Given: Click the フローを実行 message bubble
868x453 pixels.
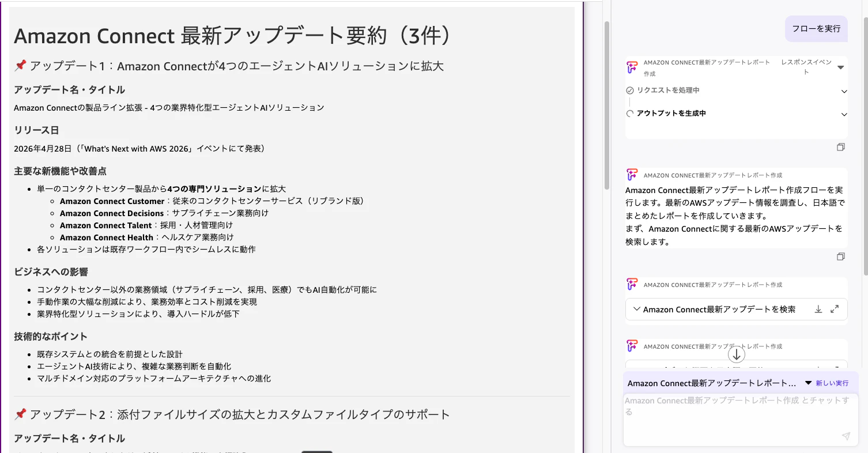Looking at the screenshot, I should (x=816, y=28).
